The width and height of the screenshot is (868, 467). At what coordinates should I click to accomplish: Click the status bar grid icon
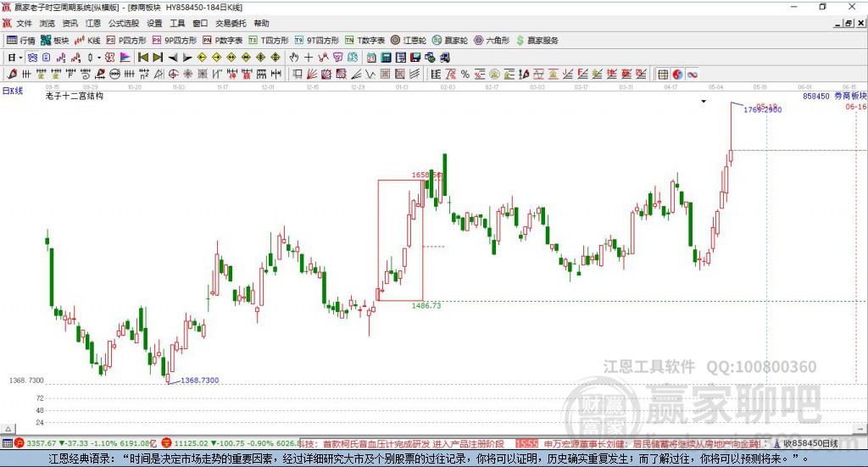tap(7, 443)
